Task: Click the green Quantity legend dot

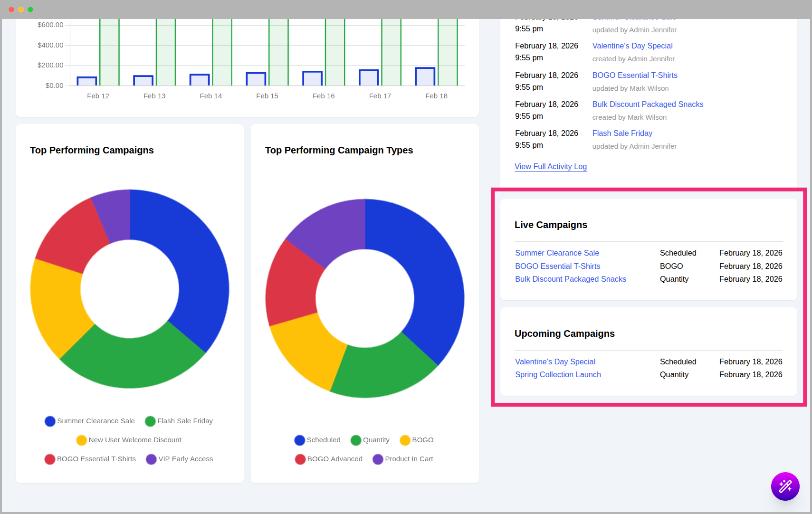Action: click(x=355, y=440)
